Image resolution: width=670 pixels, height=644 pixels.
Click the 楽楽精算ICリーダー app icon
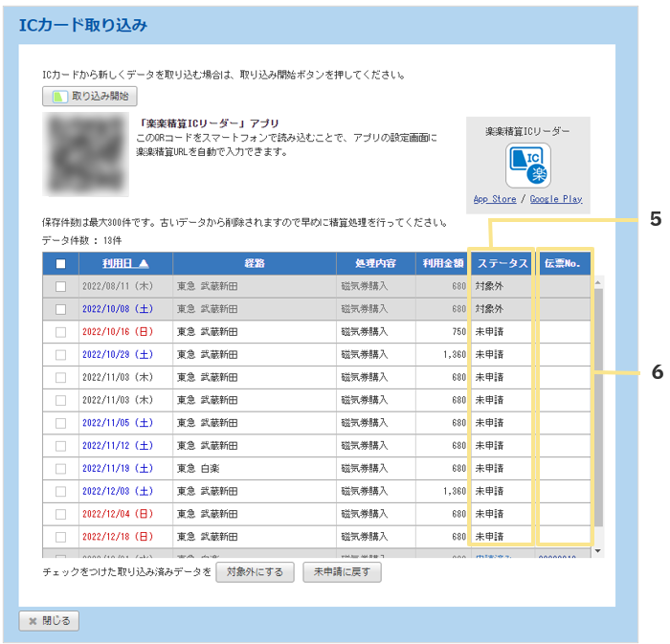click(526, 165)
